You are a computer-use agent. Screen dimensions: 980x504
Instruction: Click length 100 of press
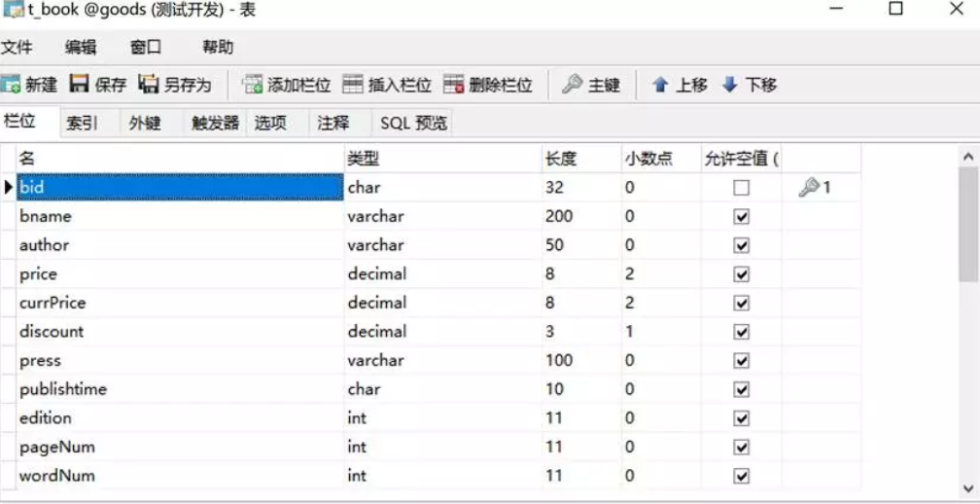tap(581, 361)
